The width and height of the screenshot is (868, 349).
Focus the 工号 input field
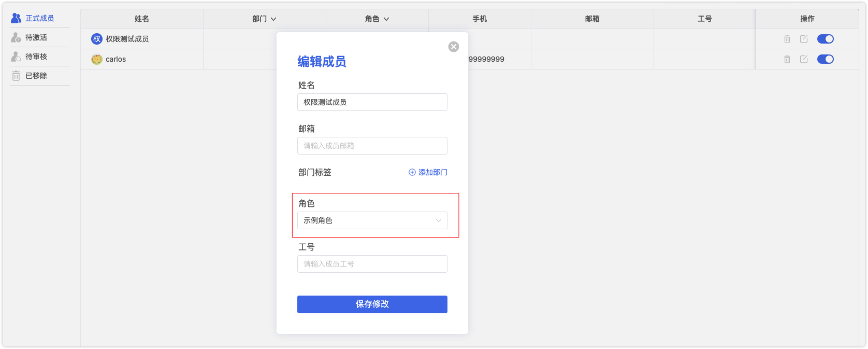point(372,264)
